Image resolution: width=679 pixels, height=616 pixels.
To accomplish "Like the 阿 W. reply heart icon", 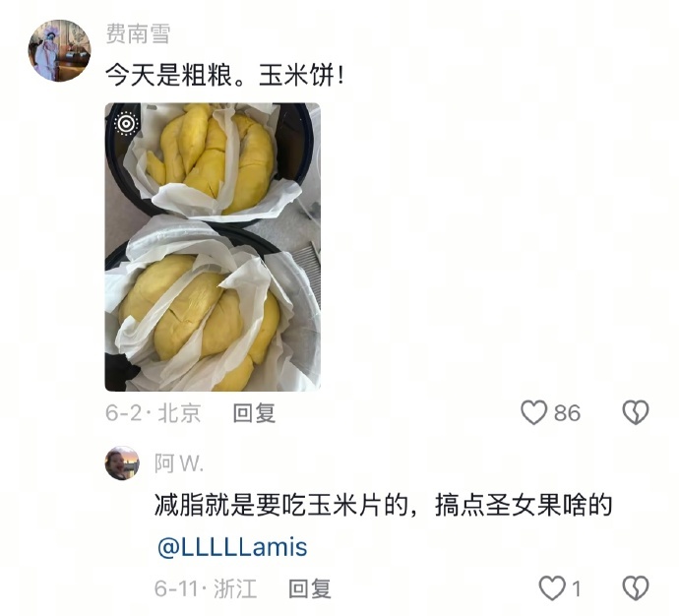I will coord(552,588).
